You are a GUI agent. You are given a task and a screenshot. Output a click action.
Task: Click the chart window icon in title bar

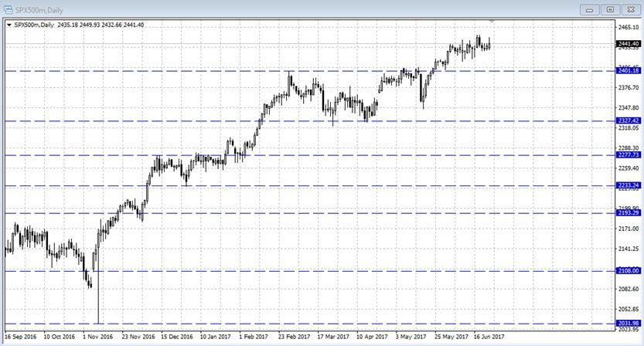[8, 8]
